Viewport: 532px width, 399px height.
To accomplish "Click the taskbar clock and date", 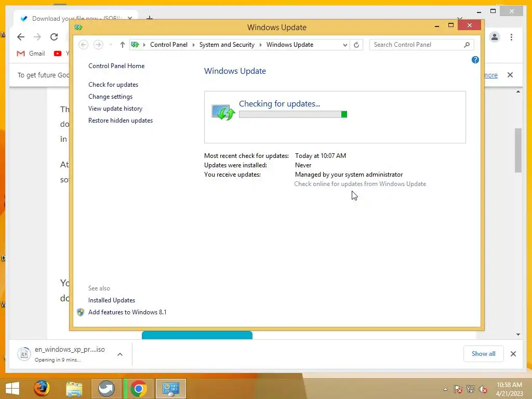I will [509, 389].
